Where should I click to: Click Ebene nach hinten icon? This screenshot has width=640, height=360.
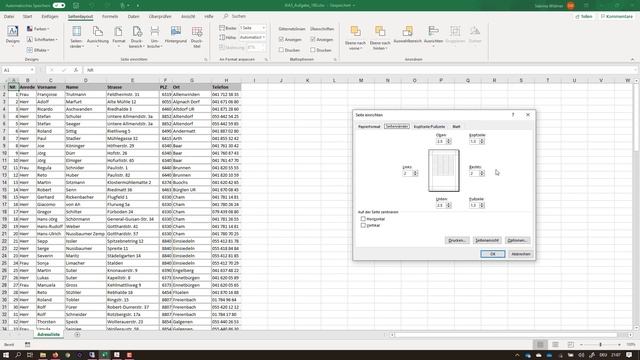click(380, 38)
